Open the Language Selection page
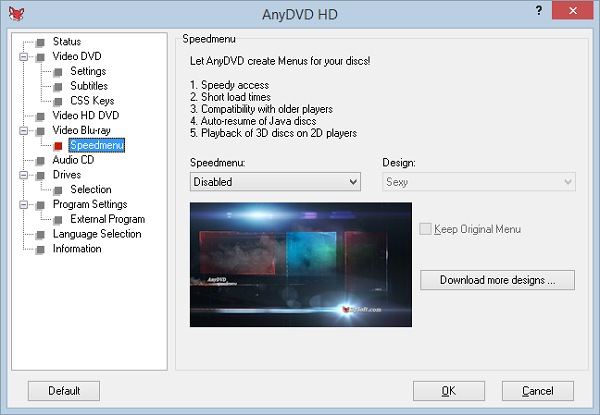This screenshot has width=600, height=415. pos(97,234)
